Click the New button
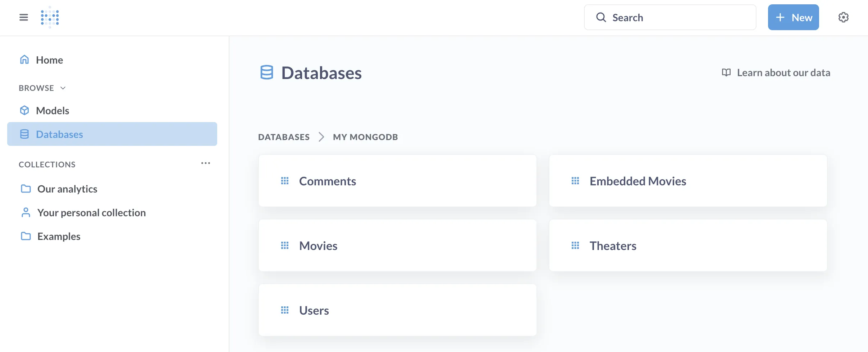 793,17
